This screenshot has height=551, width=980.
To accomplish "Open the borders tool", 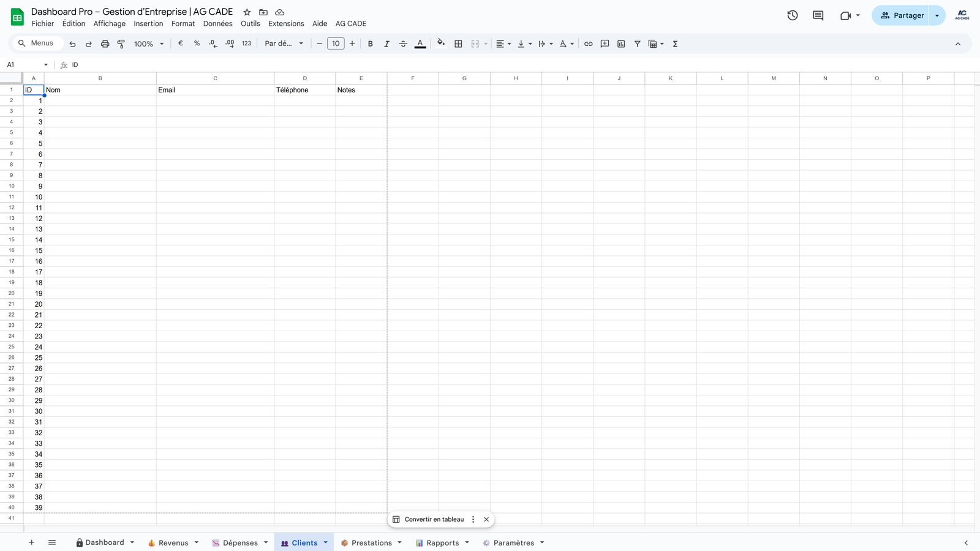I will (x=458, y=44).
